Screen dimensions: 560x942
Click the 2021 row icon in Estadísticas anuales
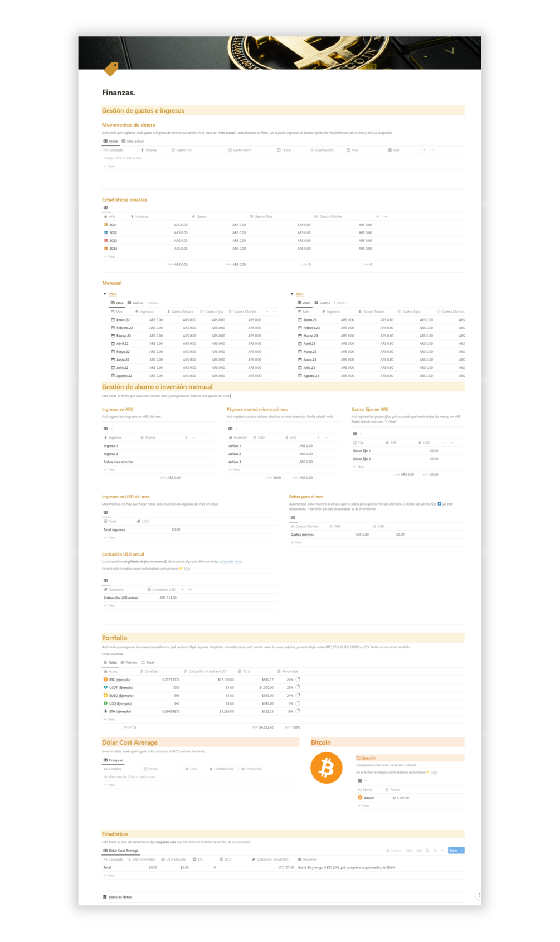coord(106,225)
